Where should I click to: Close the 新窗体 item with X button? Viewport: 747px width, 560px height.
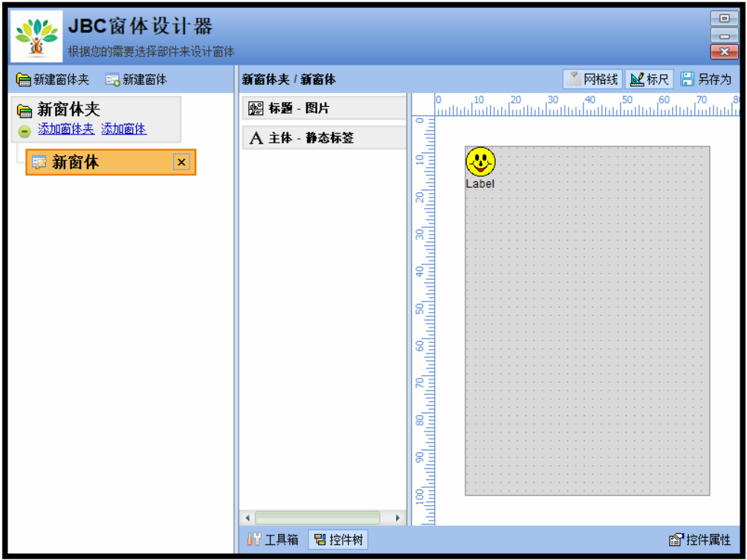pyautogui.click(x=181, y=162)
